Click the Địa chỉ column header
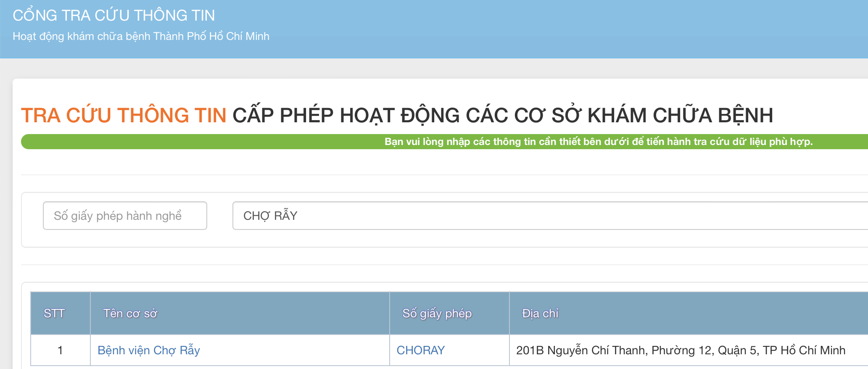Viewport: 868px width, 369px height. click(x=540, y=314)
